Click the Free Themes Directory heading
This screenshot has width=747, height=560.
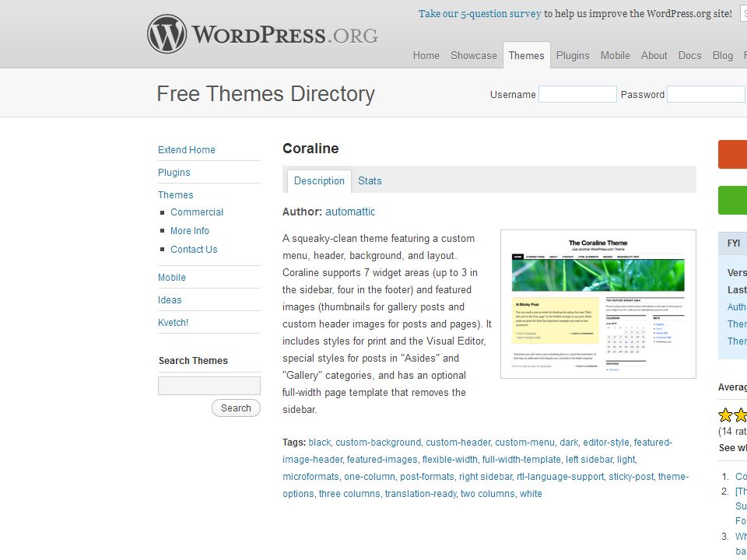coord(266,94)
